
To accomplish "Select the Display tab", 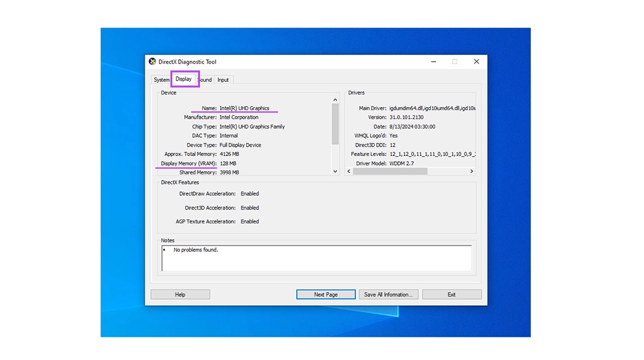I will point(184,79).
